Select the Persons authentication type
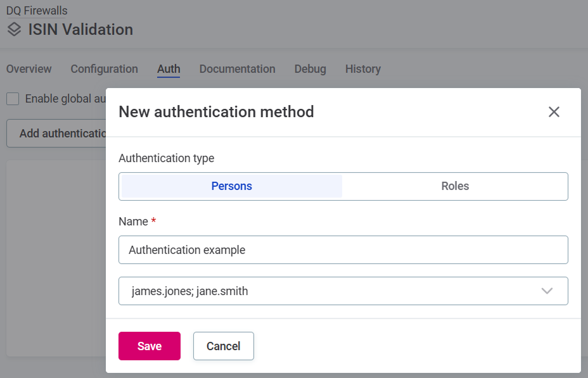Screen dimensions: 588x378 [x=231, y=186]
